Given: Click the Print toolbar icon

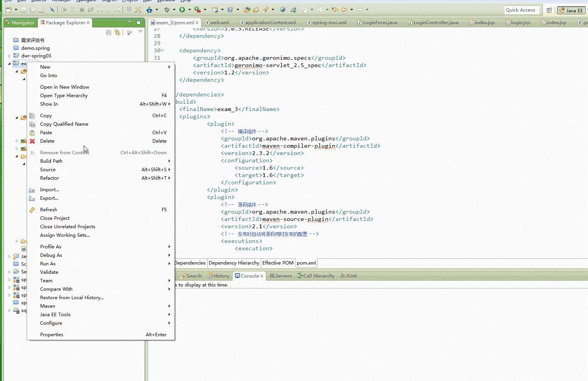Looking at the screenshot, I should (x=41, y=10).
